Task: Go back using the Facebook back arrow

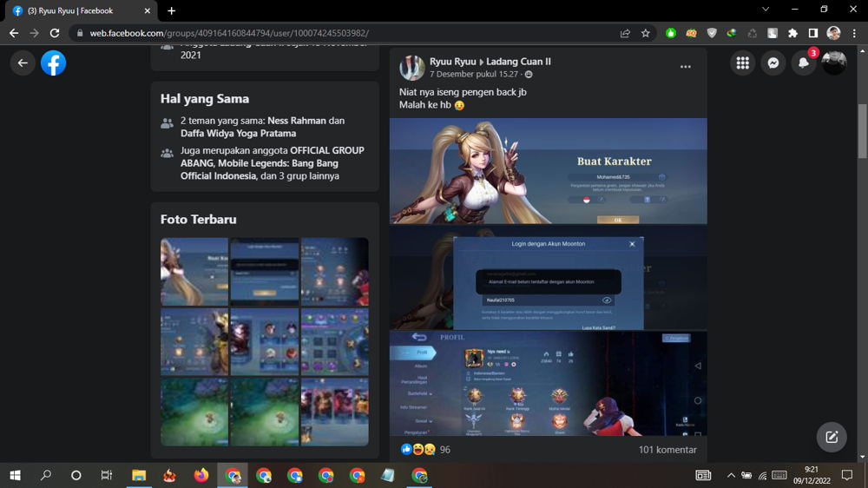Action: coord(23,63)
